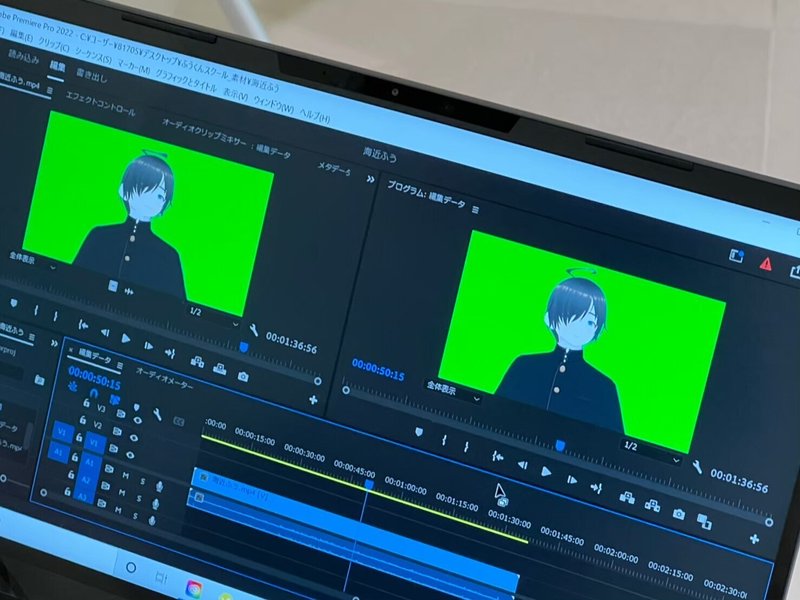Open Source monitor 1/2 resolution dropdown
Image resolution: width=800 pixels, height=600 pixels.
pos(213,318)
